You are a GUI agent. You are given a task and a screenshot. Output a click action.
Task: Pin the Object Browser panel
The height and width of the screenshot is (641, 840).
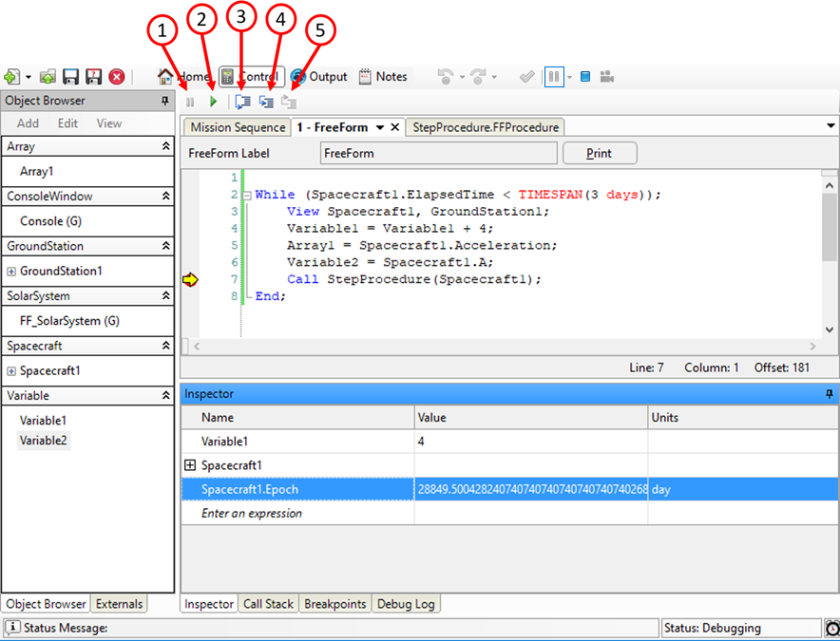pyautogui.click(x=164, y=100)
